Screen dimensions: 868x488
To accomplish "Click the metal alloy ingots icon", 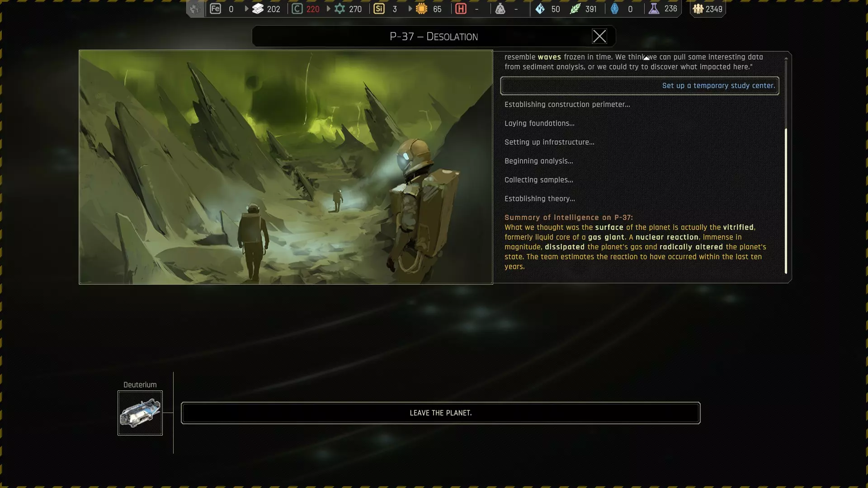I will pos(258,9).
